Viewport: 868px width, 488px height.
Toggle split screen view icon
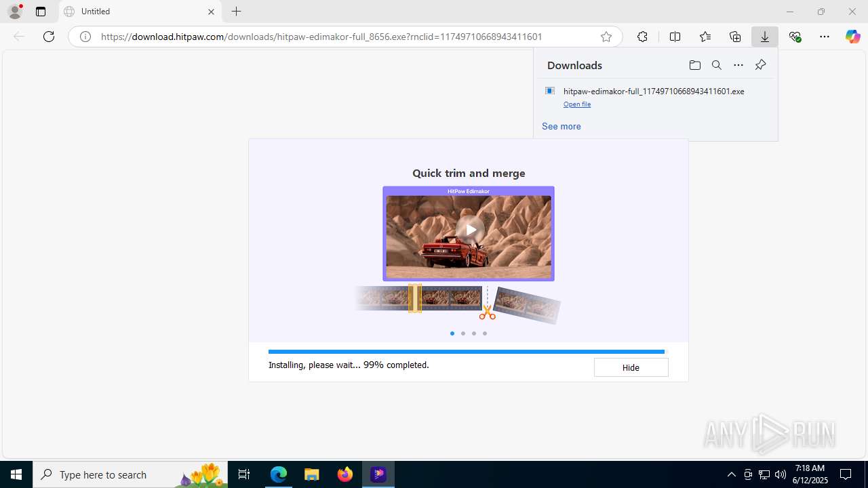[x=675, y=37]
